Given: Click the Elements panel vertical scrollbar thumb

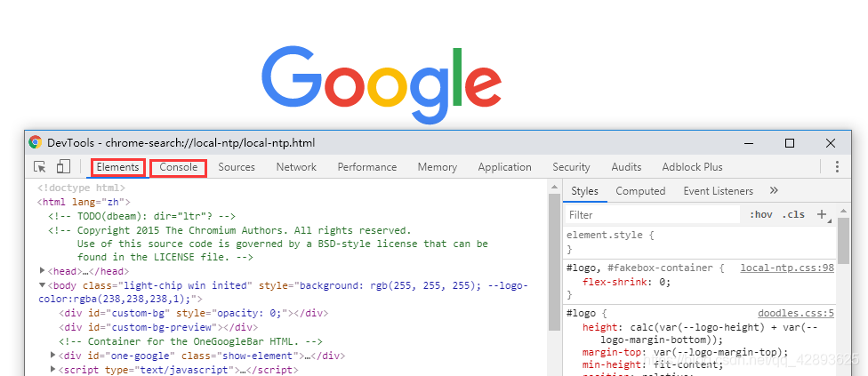Looking at the screenshot, I should point(555,262).
